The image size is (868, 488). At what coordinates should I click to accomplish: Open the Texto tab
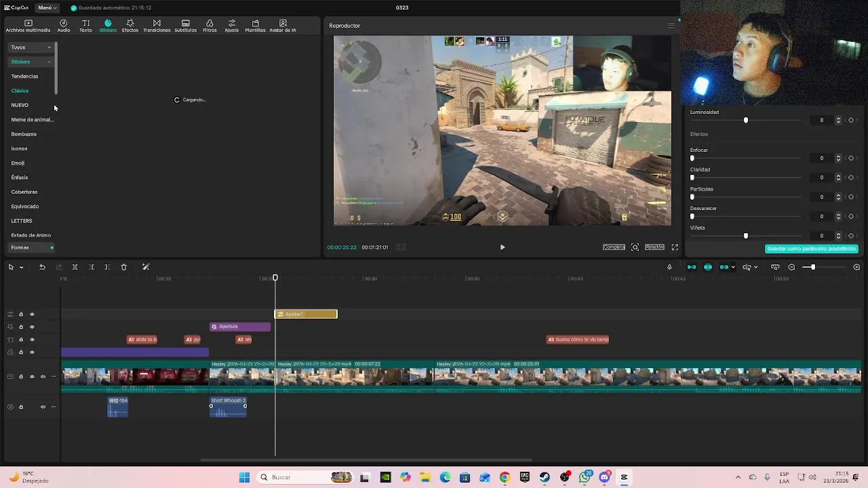point(85,26)
